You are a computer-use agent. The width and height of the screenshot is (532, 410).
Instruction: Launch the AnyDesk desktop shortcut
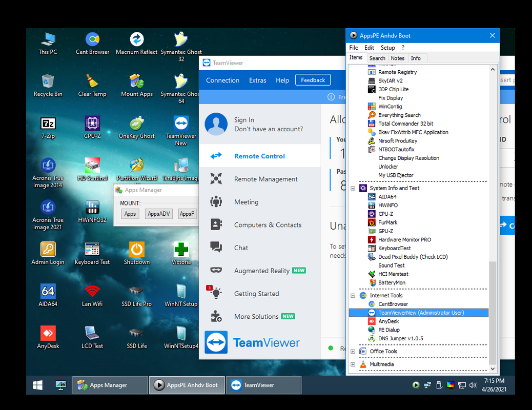coord(48,337)
